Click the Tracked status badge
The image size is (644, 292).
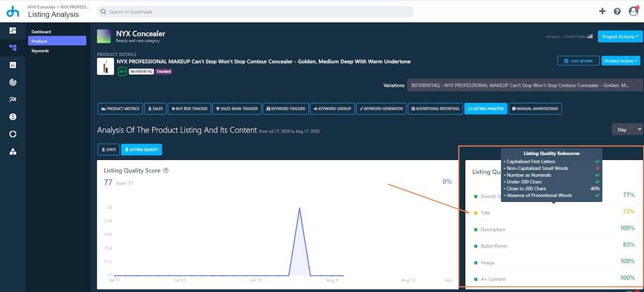coord(164,71)
